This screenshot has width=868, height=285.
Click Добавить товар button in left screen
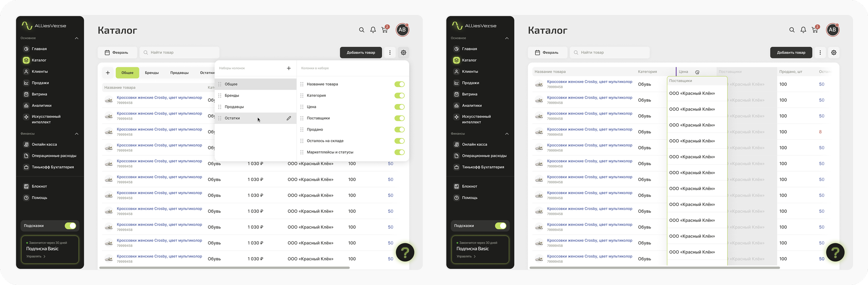tap(361, 53)
